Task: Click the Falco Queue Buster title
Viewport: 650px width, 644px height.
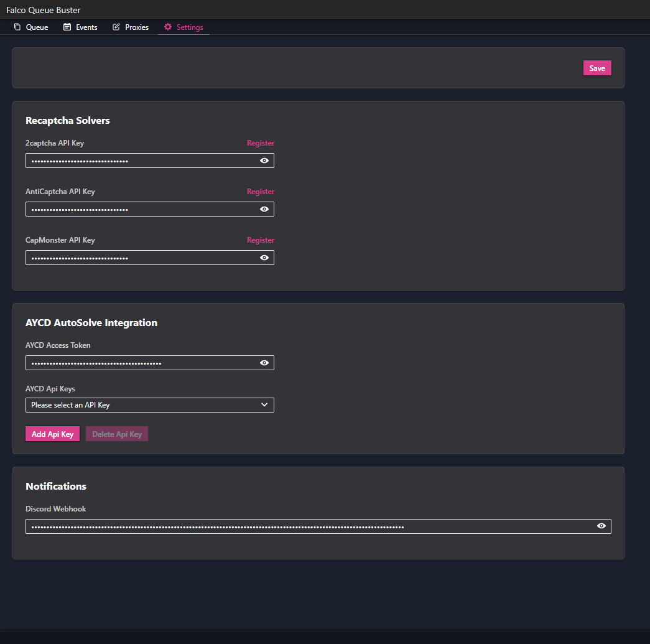Action: 43,10
